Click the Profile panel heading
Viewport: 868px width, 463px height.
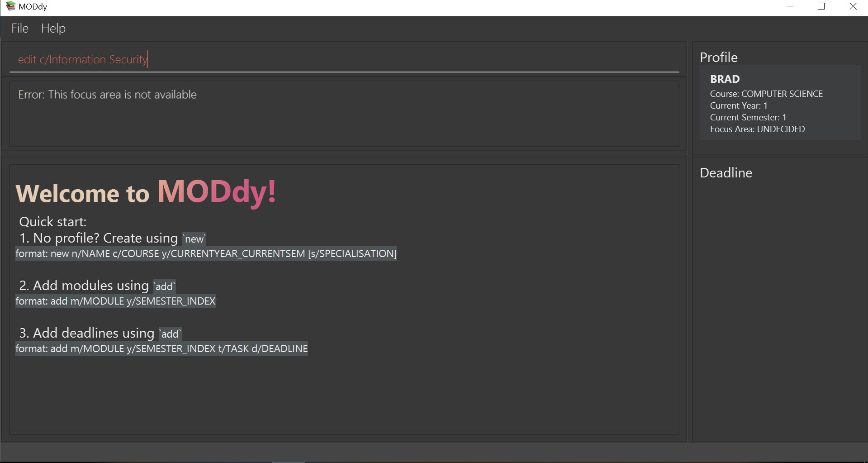(719, 57)
